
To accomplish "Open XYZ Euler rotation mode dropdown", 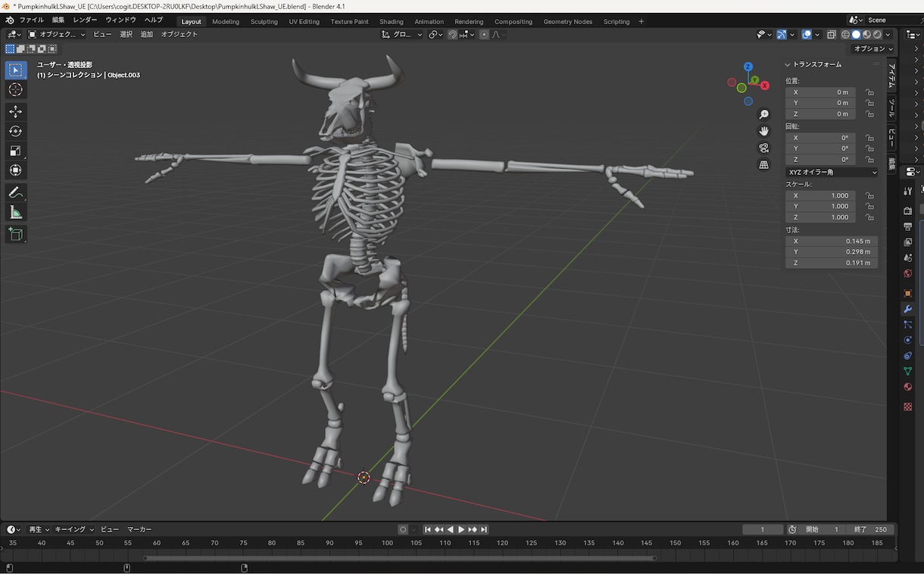I will (832, 173).
